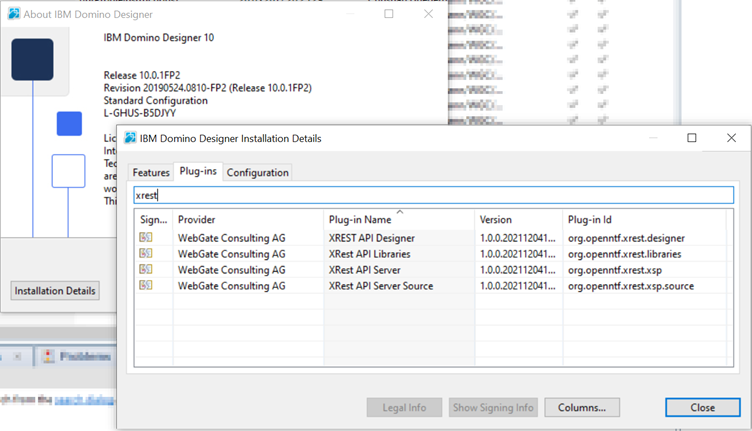Click Domino Designer icon in About window title bar
752x431 pixels.
click(x=14, y=14)
